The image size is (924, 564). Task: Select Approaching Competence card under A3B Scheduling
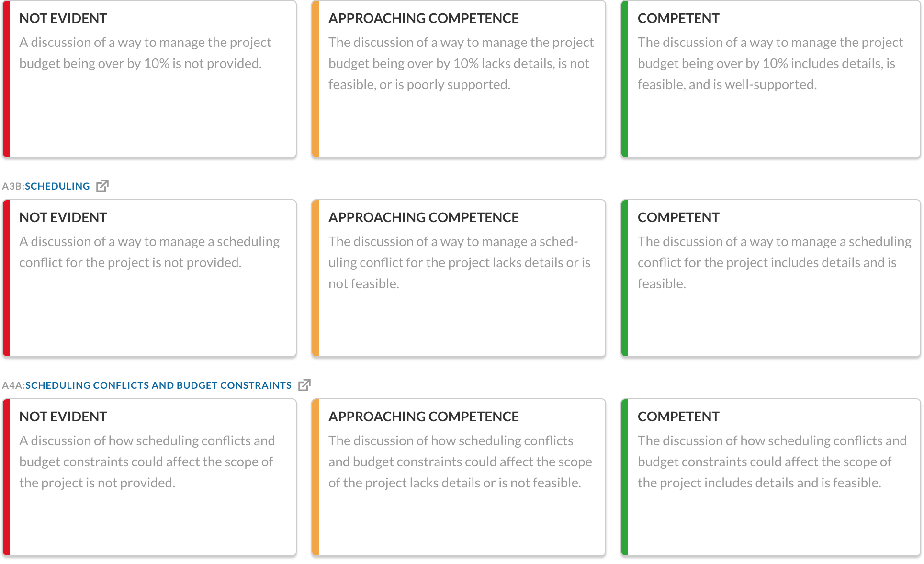[459, 278]
